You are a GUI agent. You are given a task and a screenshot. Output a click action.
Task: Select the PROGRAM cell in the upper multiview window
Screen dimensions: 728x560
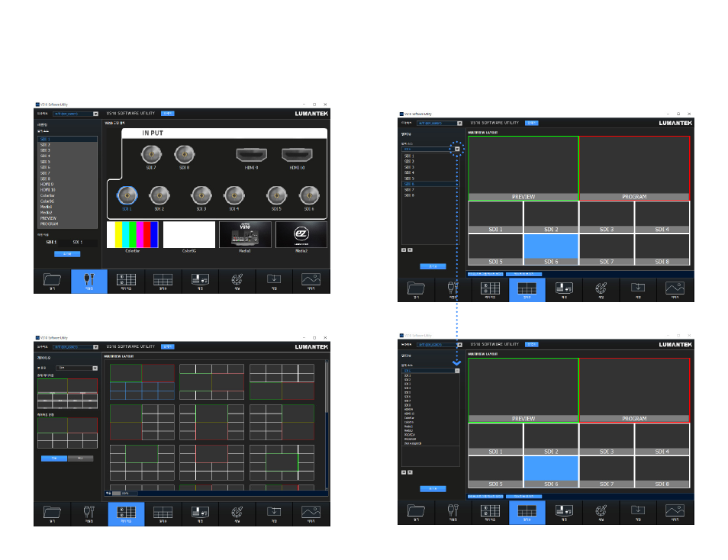(635, 168)
